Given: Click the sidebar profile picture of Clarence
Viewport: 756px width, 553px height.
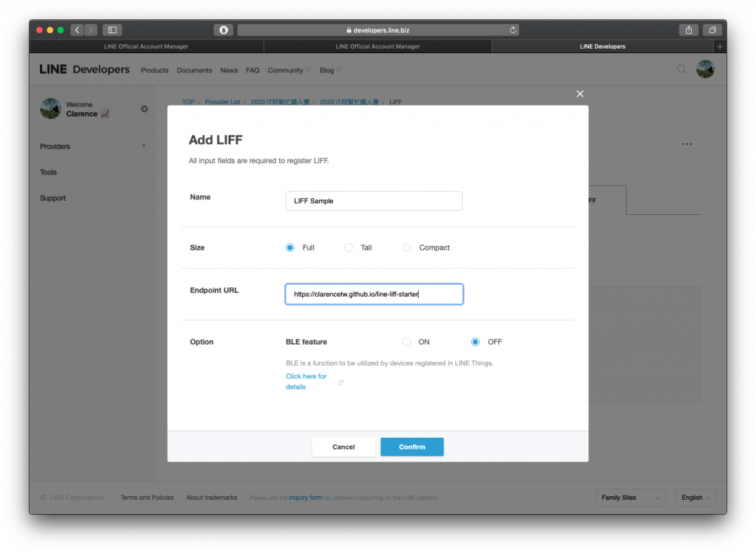Looking at the screenshot, I should (51, 109).
